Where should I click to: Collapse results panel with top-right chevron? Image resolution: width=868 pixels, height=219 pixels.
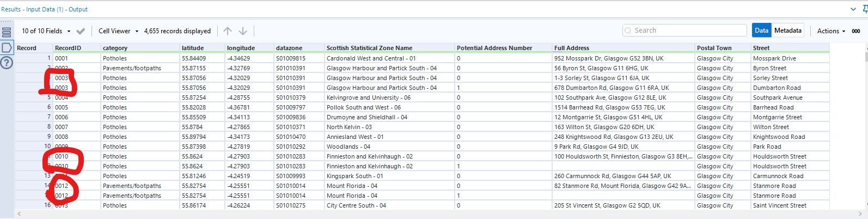coord(853,9)
